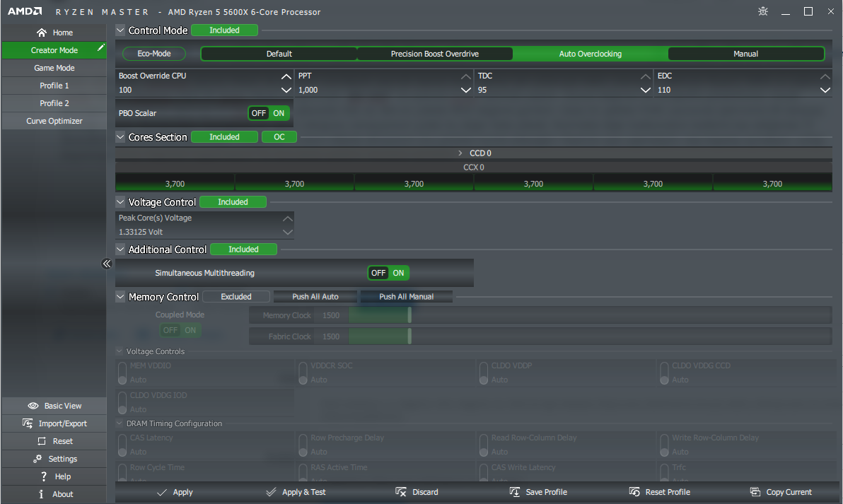
Task: Decrease TDC value with down arrow
Action: (x=645, y=90)
